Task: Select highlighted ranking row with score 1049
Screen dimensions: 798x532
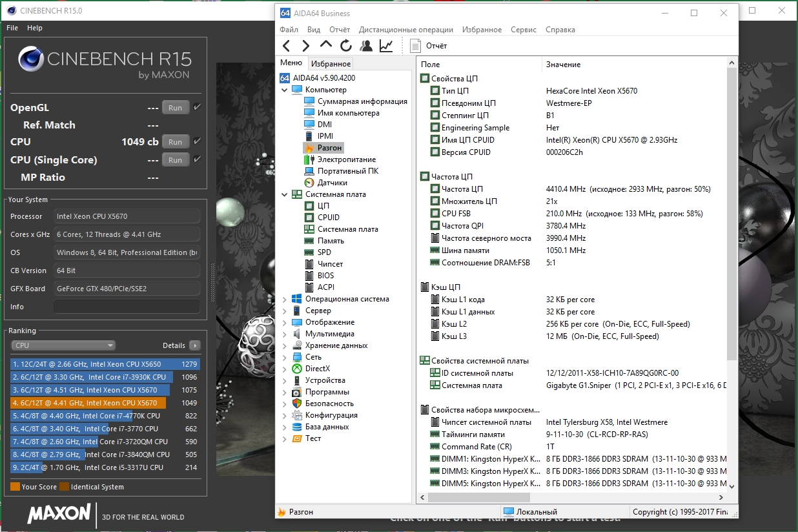Action: [x=106, y=403]
